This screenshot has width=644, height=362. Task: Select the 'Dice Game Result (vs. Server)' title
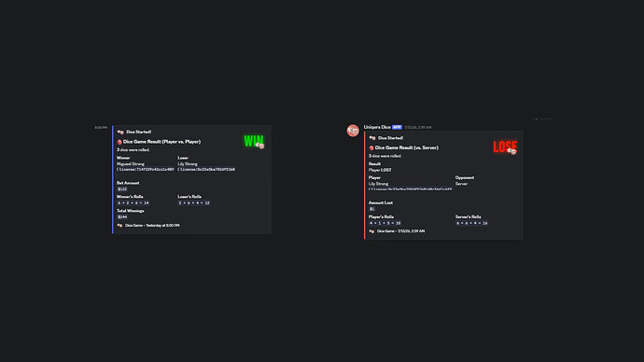point(407,147)
